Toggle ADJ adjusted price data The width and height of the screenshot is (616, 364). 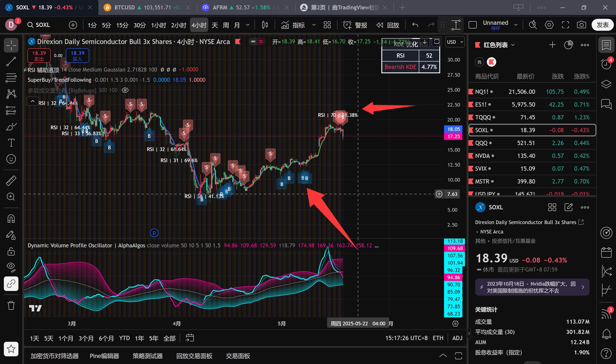tap(457, 338)
